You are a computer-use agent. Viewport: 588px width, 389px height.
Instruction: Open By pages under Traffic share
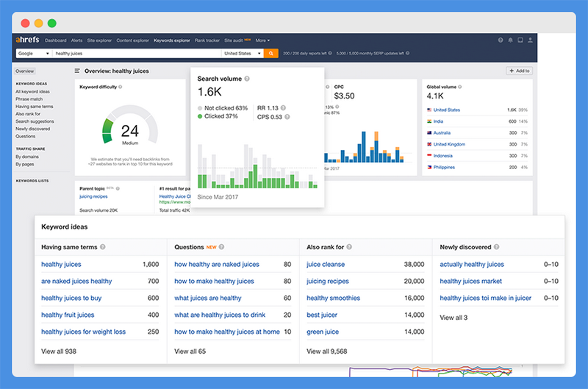click(25, 164)
